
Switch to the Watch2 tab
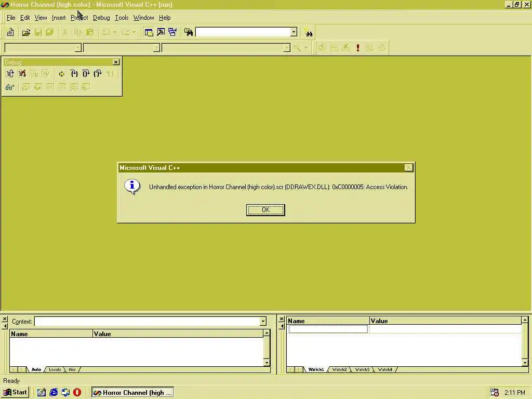click(339, 369)
